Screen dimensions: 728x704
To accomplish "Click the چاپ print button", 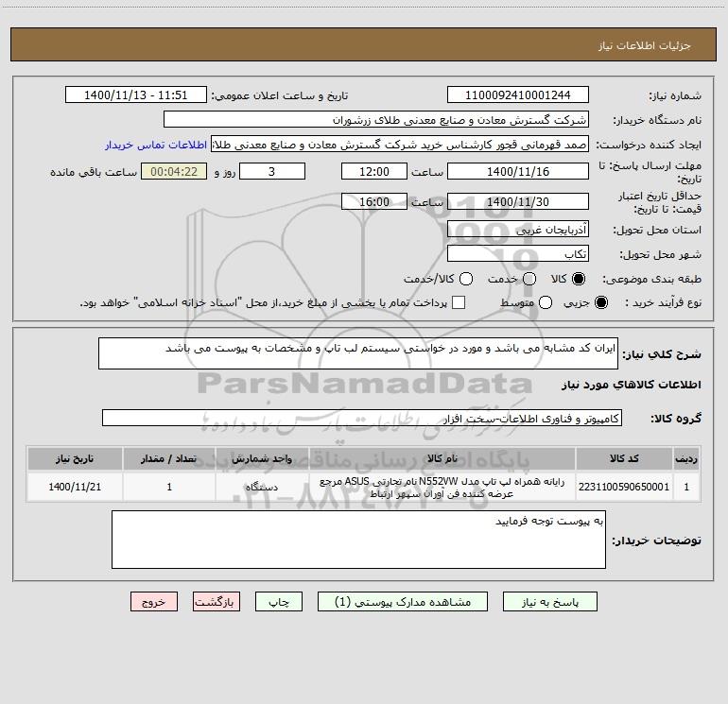I will [279, 601].
